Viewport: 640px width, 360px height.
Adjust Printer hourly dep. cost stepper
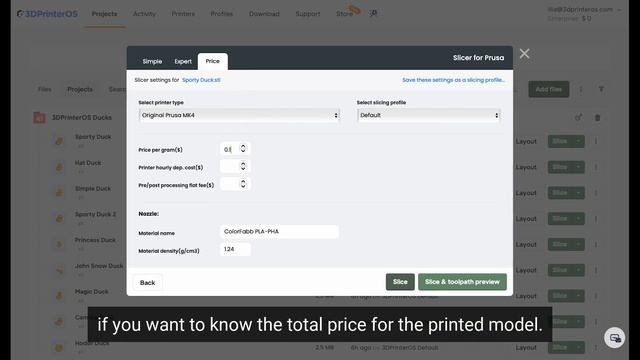coord(243,166)
